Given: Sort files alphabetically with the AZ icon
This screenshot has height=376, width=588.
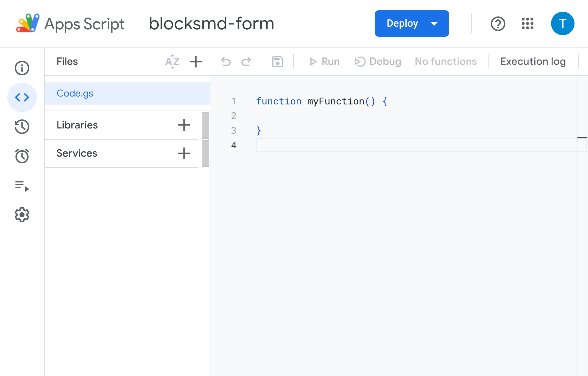Looking at the screenshot, I should coord(172,62).
